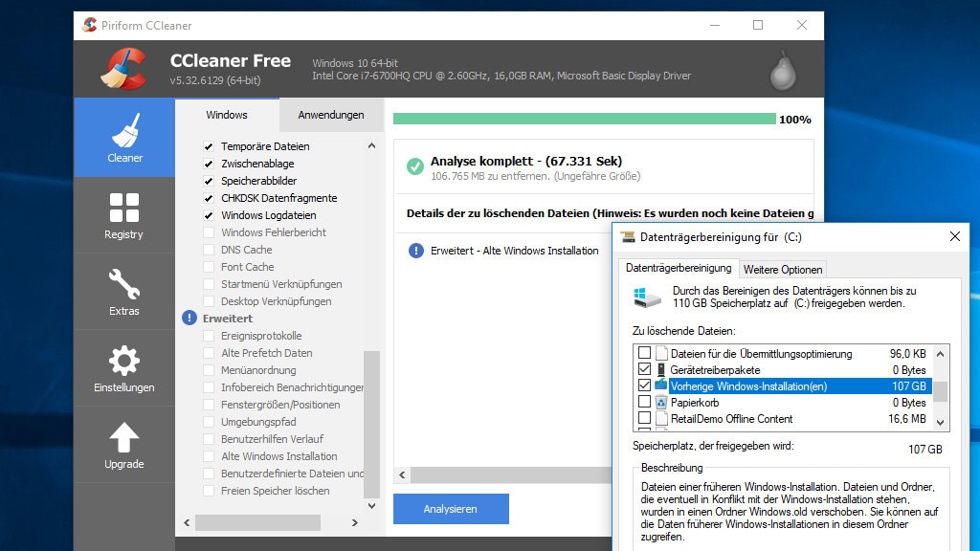980x551 pixels.
Task: Open the Cleaner section in sidebar
Action: click(x=124, y=138)
